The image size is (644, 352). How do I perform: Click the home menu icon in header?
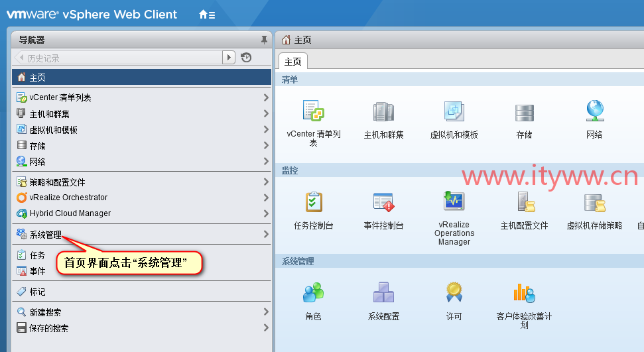[207, 15]
